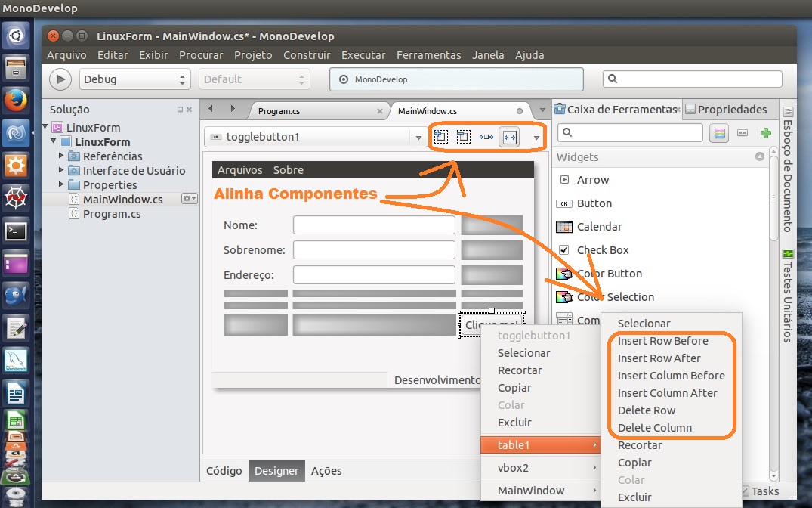Screen dimensions: 812x508
Task: Click the Nome text entry field
Action: click(374, 225)
